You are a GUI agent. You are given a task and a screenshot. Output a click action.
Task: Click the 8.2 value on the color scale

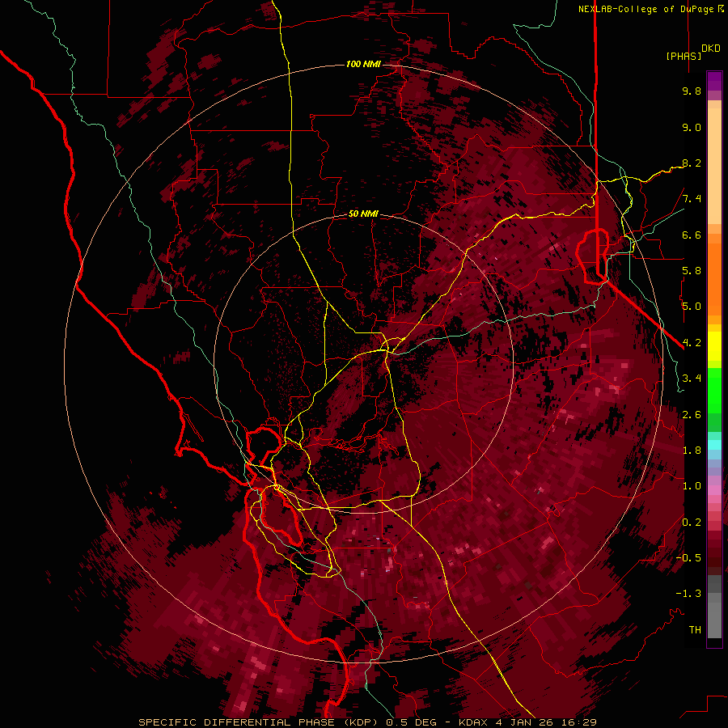tap(692, 163)
